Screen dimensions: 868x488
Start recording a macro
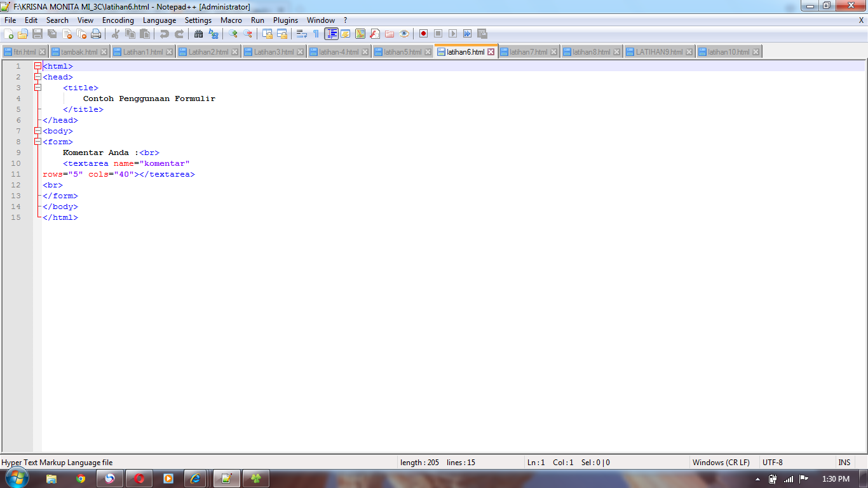coord(423,34)
